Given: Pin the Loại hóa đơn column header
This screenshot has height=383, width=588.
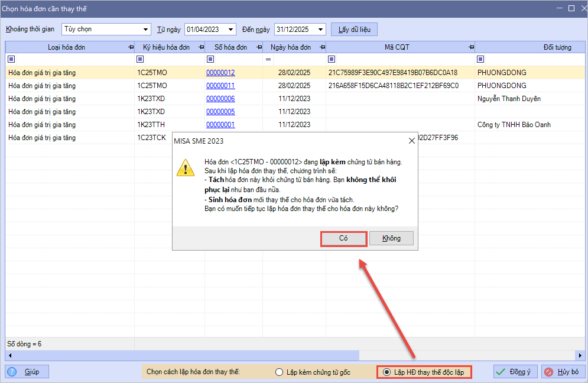Looking at the screenshot, I should [130, 47].
